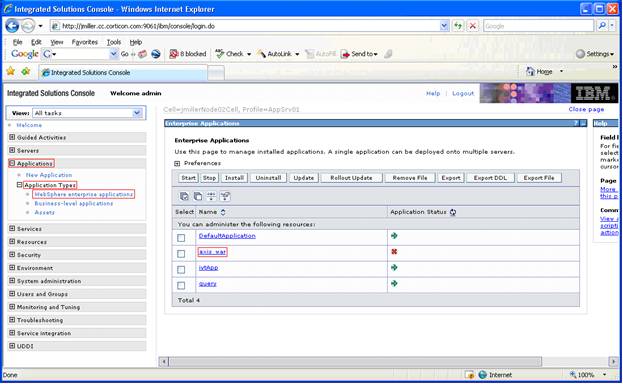Click the zoom level 100% control
This screenshot has height=384, width=623.
588,374
